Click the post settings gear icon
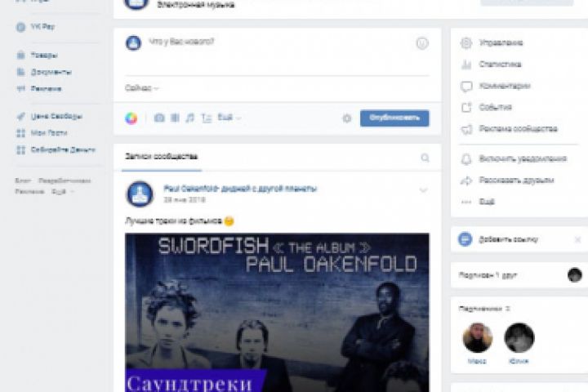This screenshot has height=392, width=588. 347,118
